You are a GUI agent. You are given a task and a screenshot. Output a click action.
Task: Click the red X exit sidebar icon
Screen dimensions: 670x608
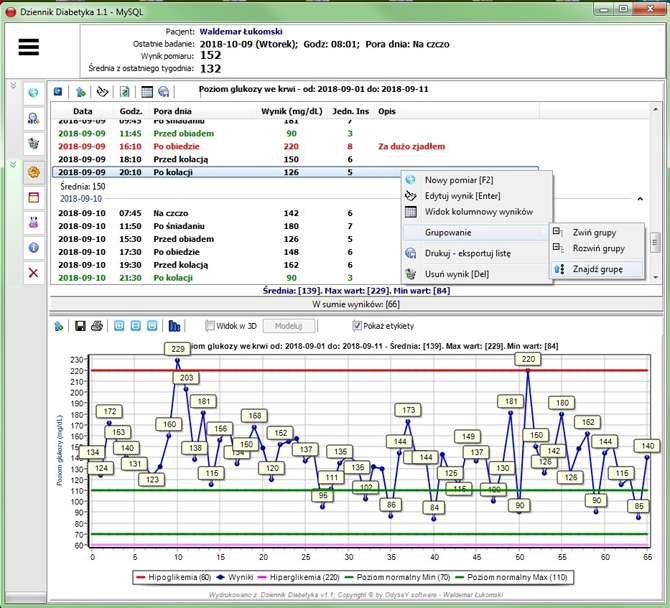(x=34, y=273)
